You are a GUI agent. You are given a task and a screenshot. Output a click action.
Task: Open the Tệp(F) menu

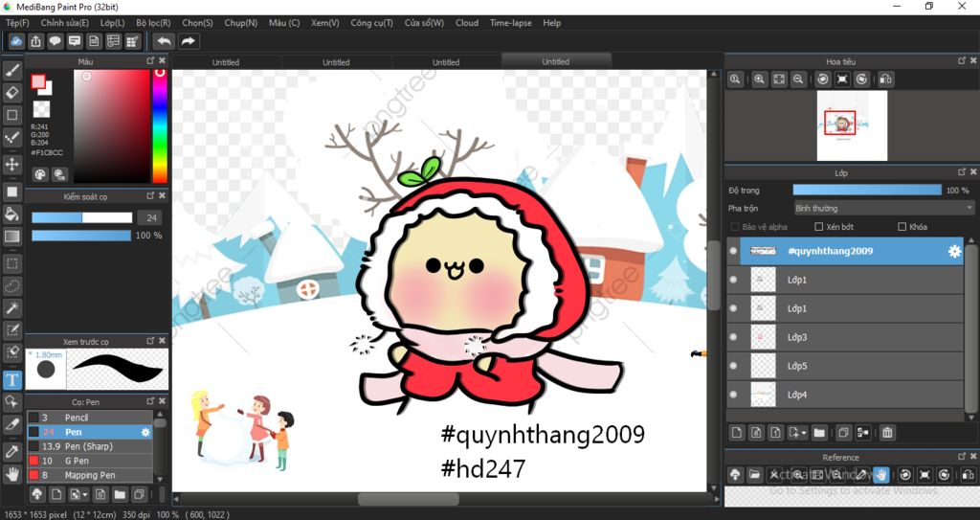click(x=17, y=23)
